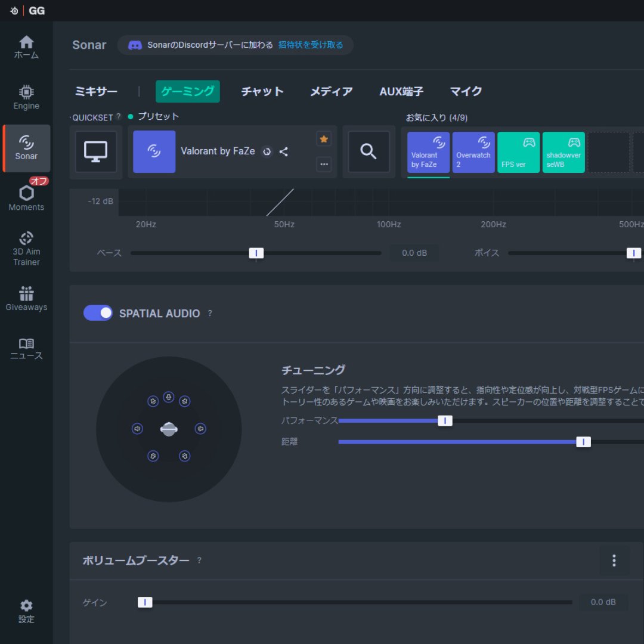Open the preset search magnifier
The width and height of the screenshot is (644, 644).
(369, 151)
